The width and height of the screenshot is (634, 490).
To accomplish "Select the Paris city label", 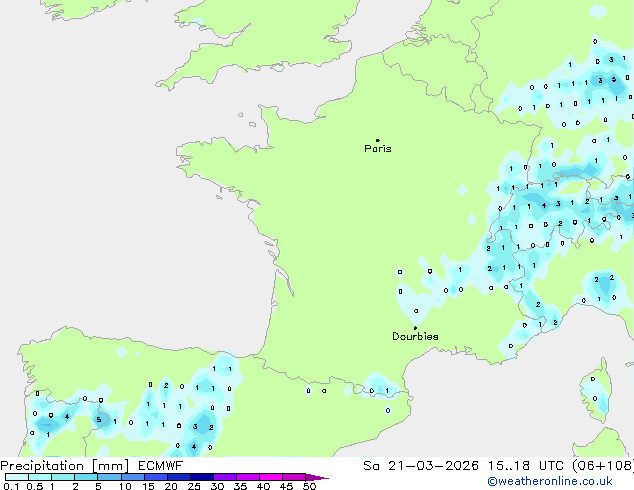I will [378, 149].
